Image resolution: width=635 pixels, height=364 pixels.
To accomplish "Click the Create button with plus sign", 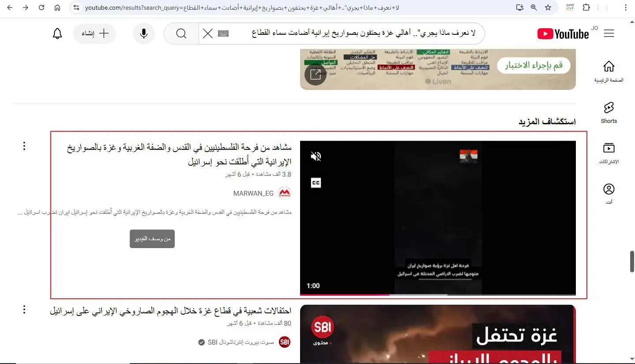I will pyautogui.click(x=94, y=34).
